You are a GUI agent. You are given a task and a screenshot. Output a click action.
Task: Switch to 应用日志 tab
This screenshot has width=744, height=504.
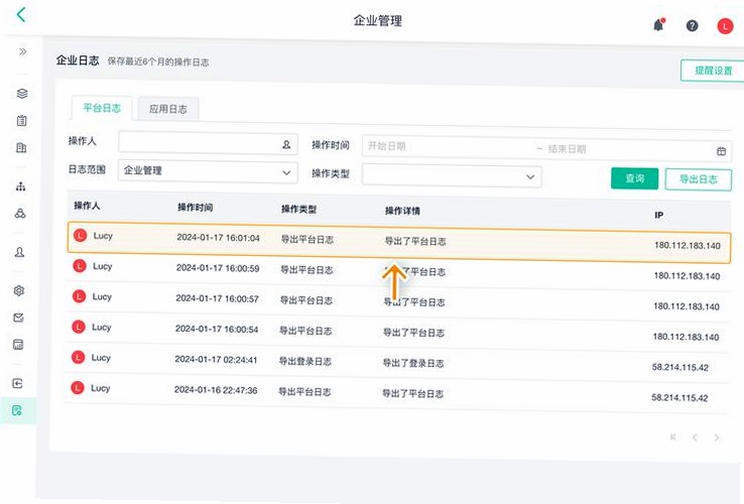(x=168, y=109)
